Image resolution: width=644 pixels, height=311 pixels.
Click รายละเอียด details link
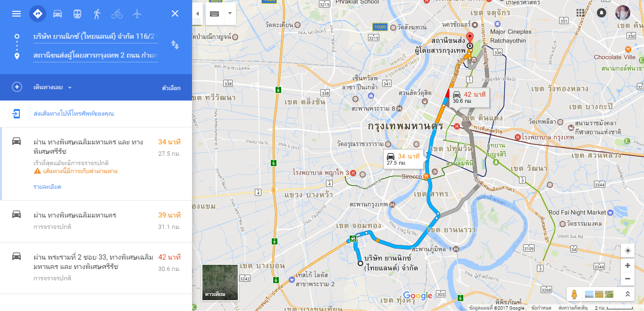tap(47, 187)
